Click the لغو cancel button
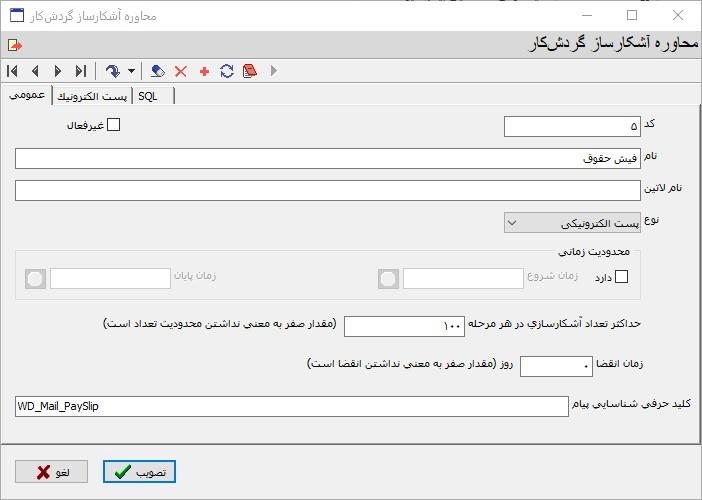702x500 pixels. tap(51, 472)
